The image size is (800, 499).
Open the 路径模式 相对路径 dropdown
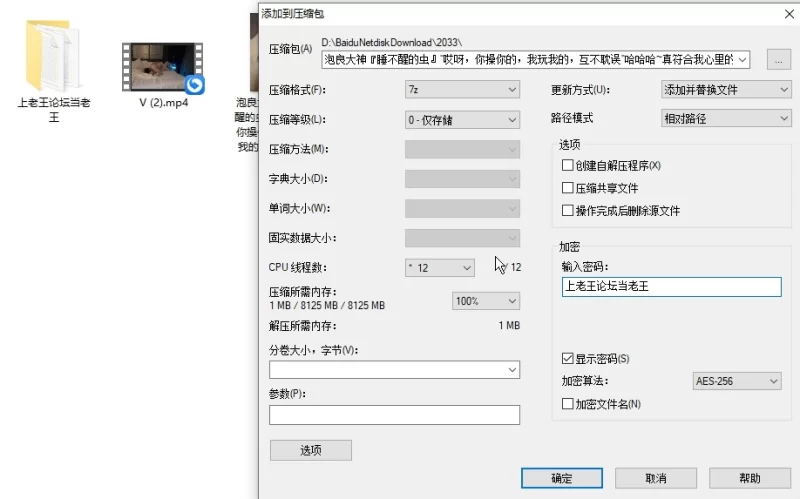726,119
